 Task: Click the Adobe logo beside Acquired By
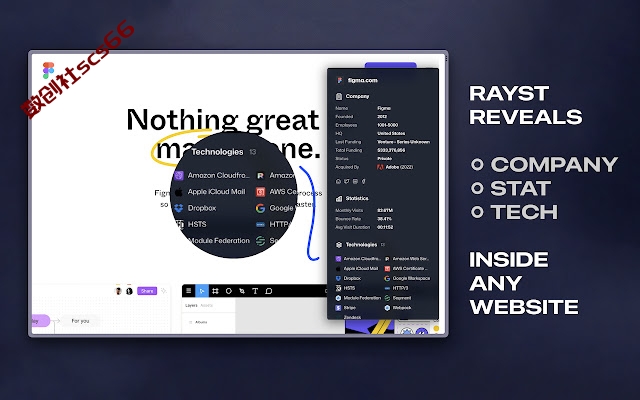380,167
